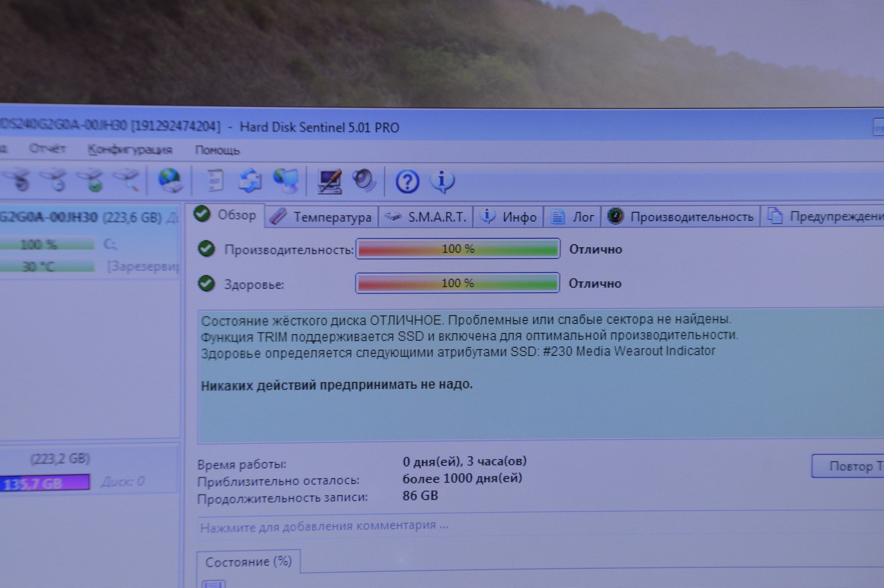Open the Отчёт menu
Image resolution: width=884 pixels, height=588 pixels.
[47, 149]
